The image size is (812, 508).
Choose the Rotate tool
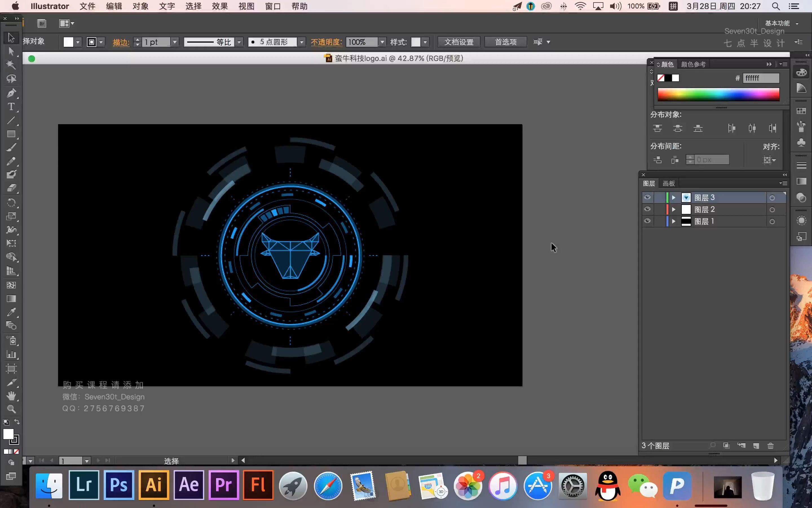tap(11, 203)
